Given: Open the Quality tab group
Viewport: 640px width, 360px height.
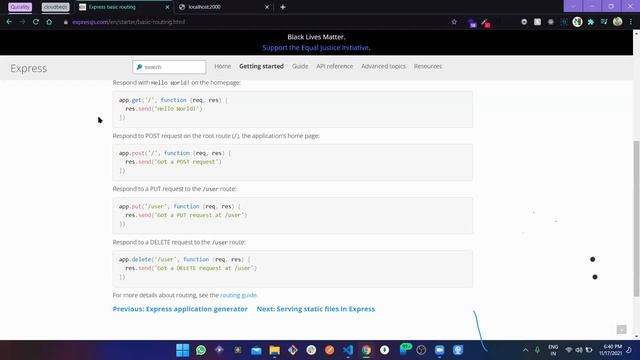Looking at the screenshot, I should (20, 7).
